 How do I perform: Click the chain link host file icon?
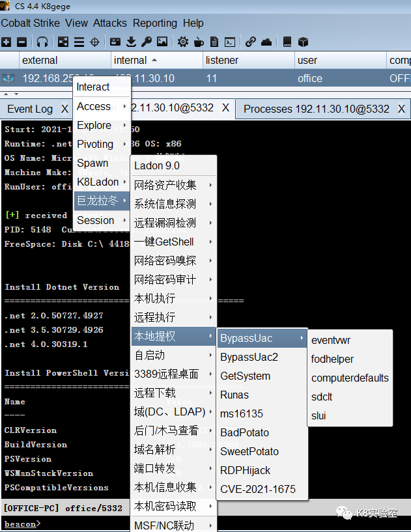[x=251, y=42]
